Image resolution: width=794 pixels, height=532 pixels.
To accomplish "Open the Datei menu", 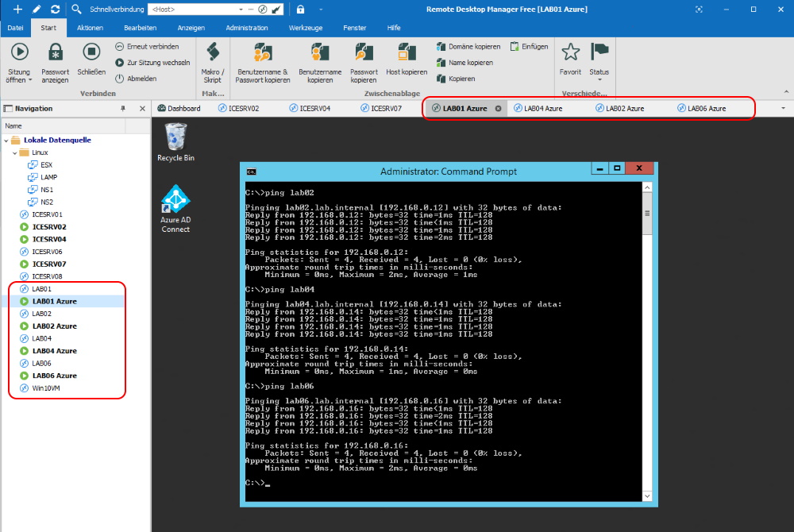I will pyautogui.click(x=15, y=28).
